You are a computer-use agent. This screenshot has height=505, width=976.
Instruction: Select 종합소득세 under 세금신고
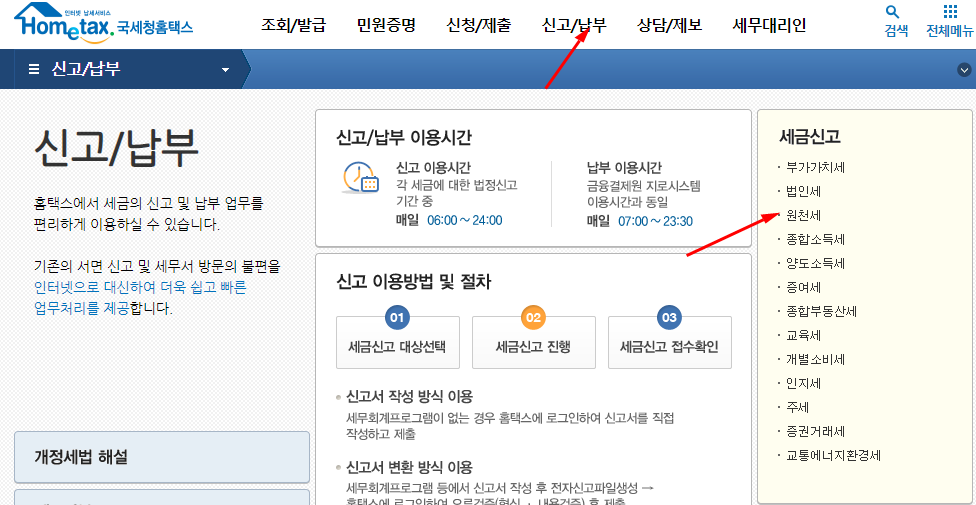[815, 239]
